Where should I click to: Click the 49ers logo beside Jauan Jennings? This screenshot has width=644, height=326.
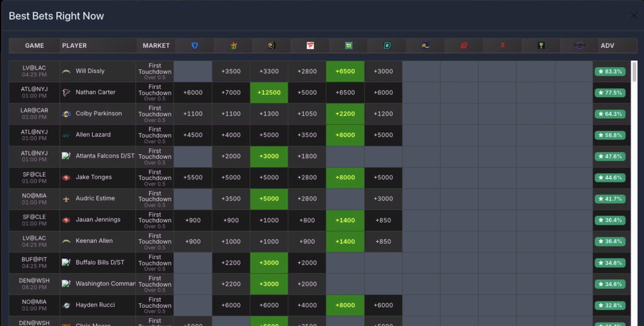pos(67,220)
